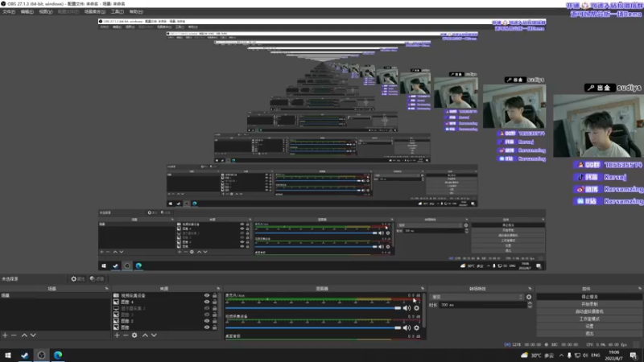Toggle visibility eye of 图像 3 source
The width and height of the screenshot is (644, 362).
207,315
